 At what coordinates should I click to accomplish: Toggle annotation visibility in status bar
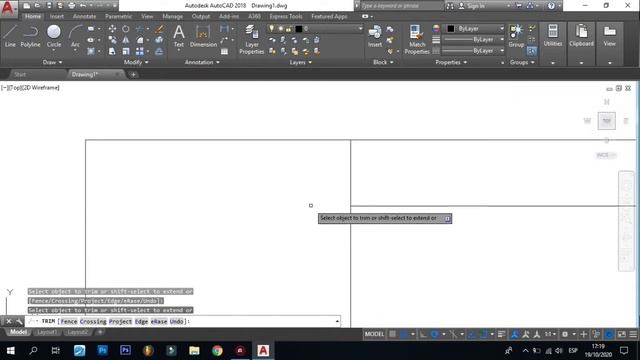coord(515,334)
